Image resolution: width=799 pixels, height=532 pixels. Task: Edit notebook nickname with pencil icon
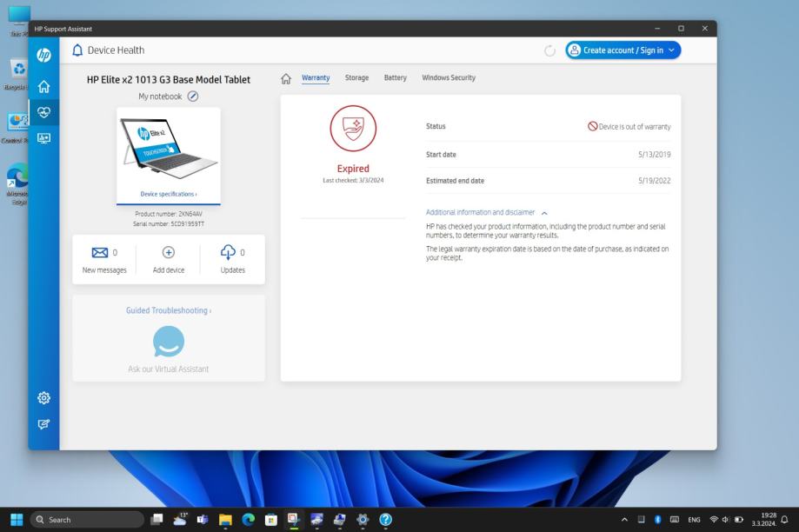193,96
